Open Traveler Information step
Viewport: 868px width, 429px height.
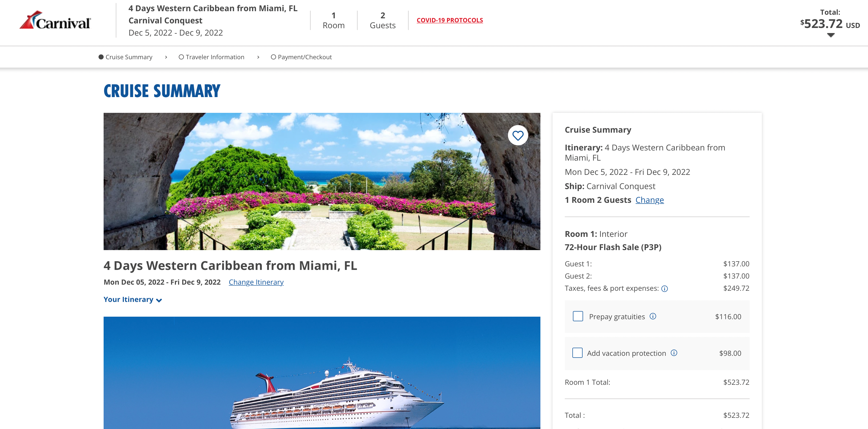[215, 57]
